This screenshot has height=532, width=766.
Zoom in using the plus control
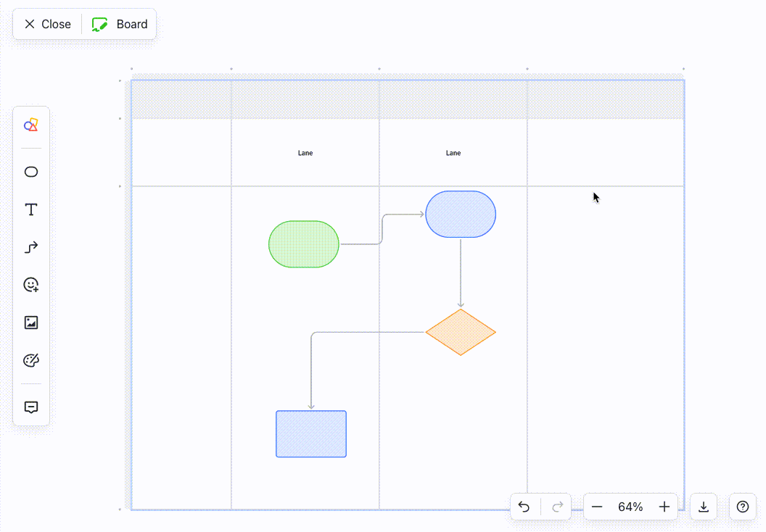coord(664,507)
